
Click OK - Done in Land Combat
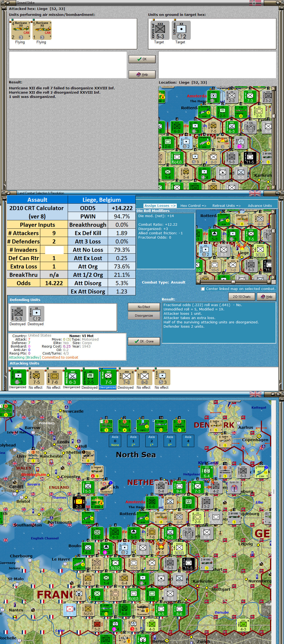click(x=144, y=341)
